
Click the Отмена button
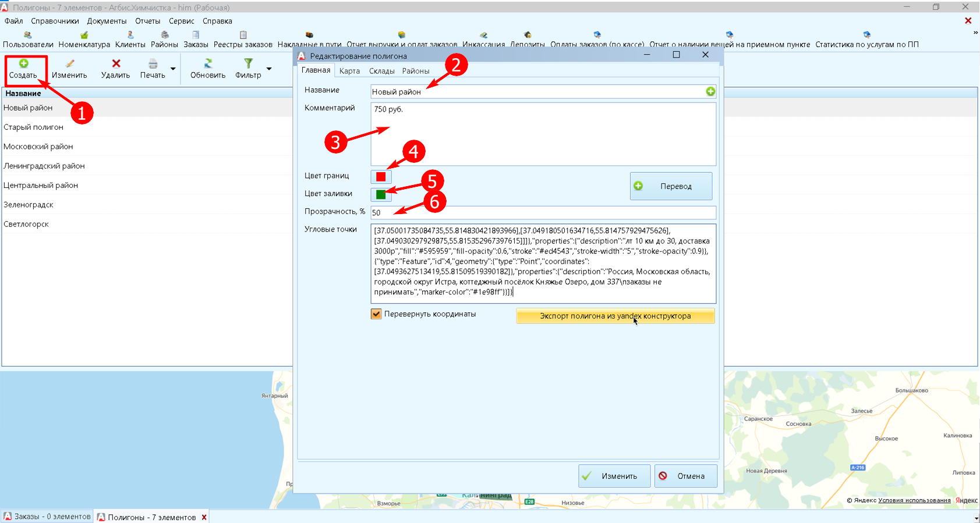685,476
